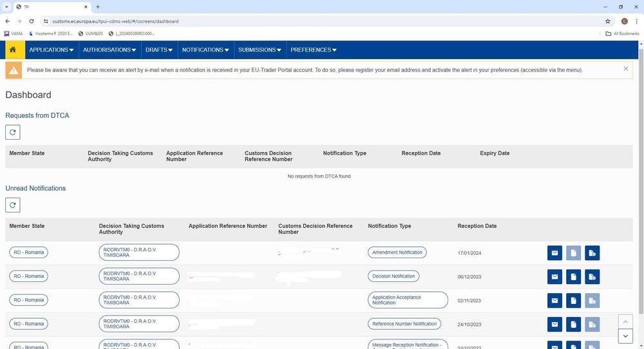Click Notification Type header in Unread Notifications
644x349 pixels.
click(x=390, y=226)
